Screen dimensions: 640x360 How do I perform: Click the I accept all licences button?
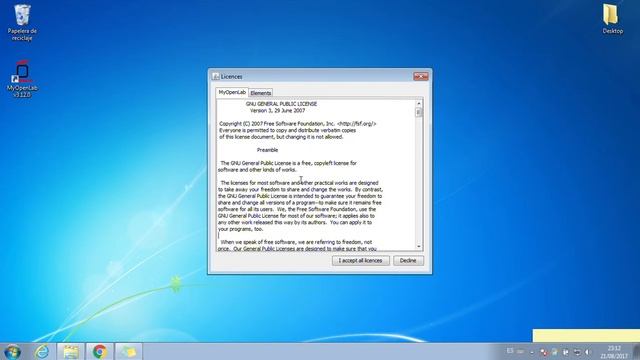(360, 260)
